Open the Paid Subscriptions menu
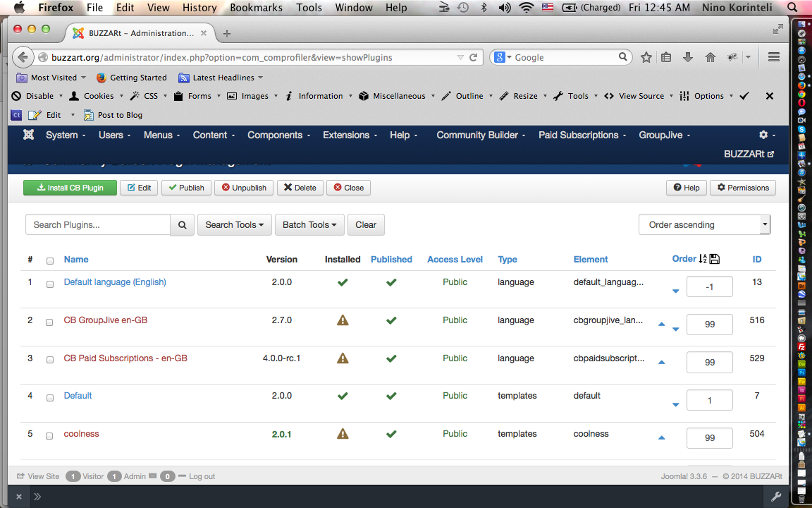This screenshot has width=812, height=508. [582, 135]
